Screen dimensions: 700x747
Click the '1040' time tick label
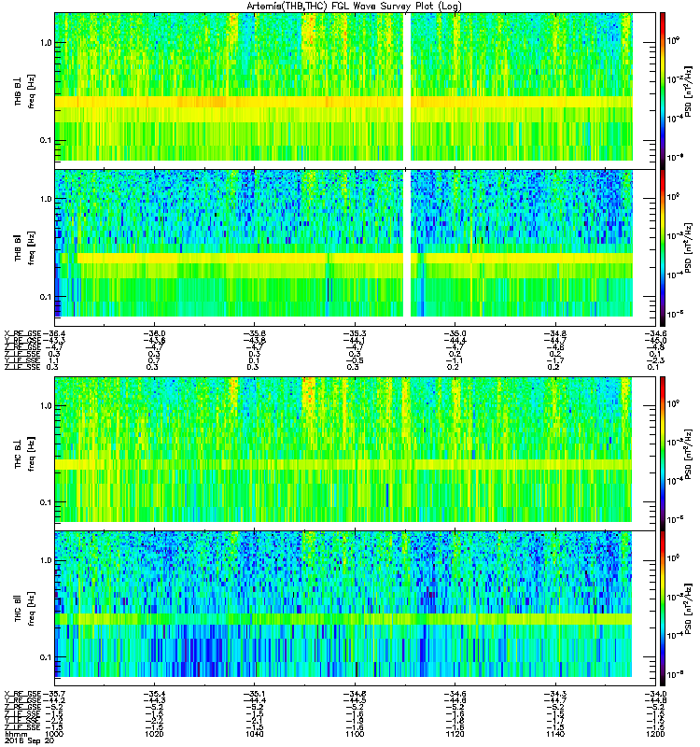pyautogui.click(x=254, y=734)
